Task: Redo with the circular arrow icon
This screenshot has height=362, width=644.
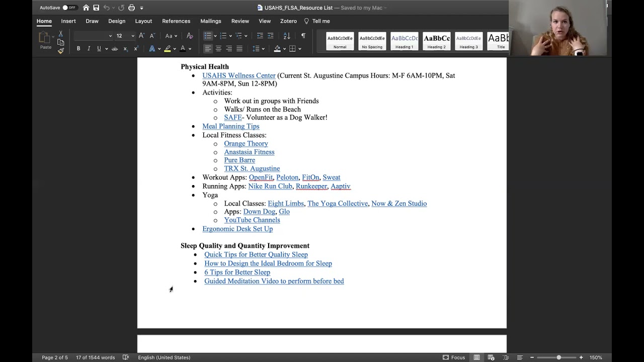Action: pyautogui.click(x=121, y=8)
